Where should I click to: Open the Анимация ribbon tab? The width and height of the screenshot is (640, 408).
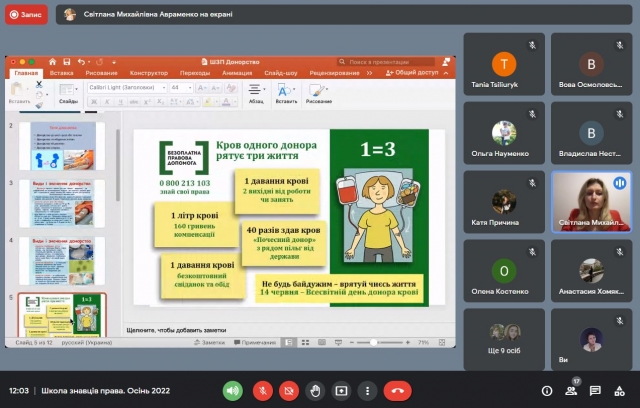[x=237, y=73]
